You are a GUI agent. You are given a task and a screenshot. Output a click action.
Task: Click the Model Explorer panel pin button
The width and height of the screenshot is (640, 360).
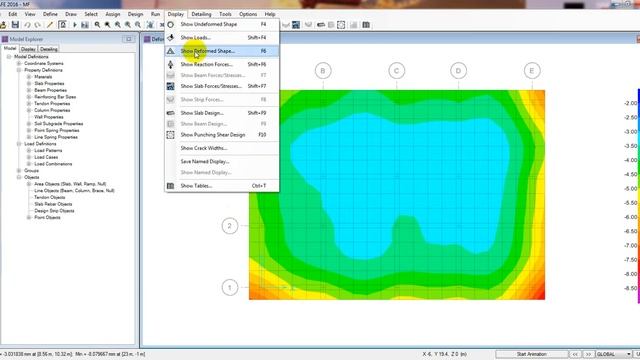[x=129, y=39]
